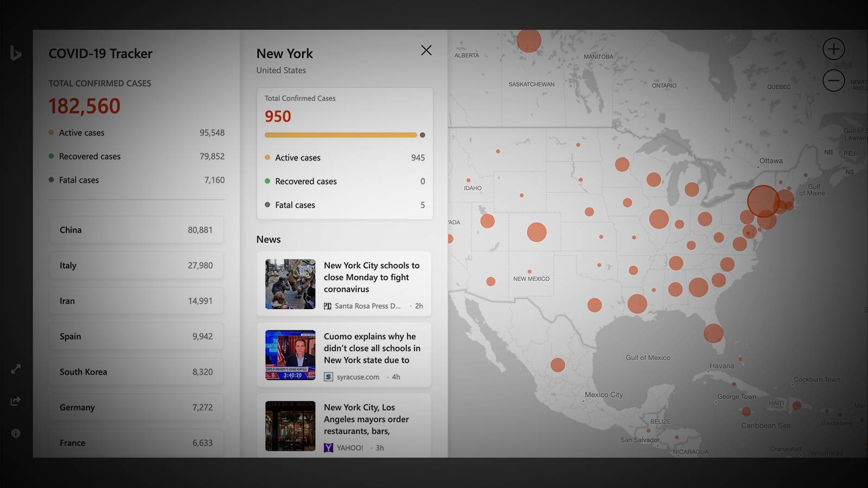868x488 pixels.
Task: Click the Yahoo source icon
Action: pyautogui.click(x=328, y=448)
